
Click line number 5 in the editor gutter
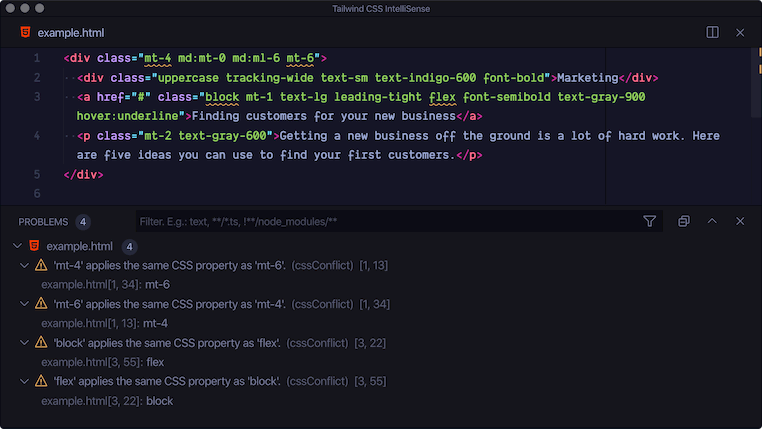[x=36, y=193]
